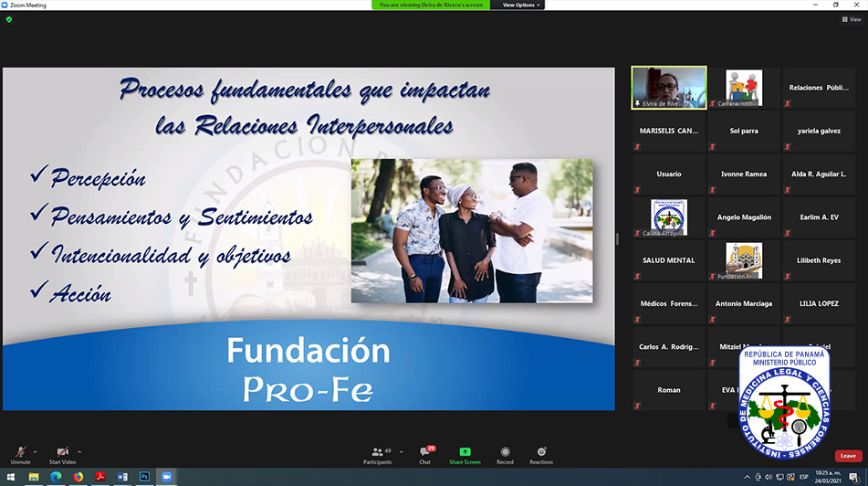868x486 pixels.
Task: Select the Sol parra participant tile
Action: point(744,131)
